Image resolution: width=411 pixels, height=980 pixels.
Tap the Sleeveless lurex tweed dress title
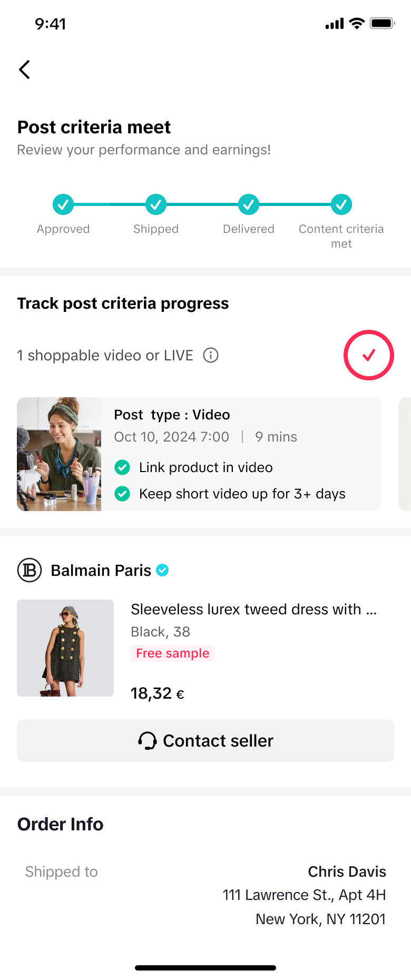[253, 609]
